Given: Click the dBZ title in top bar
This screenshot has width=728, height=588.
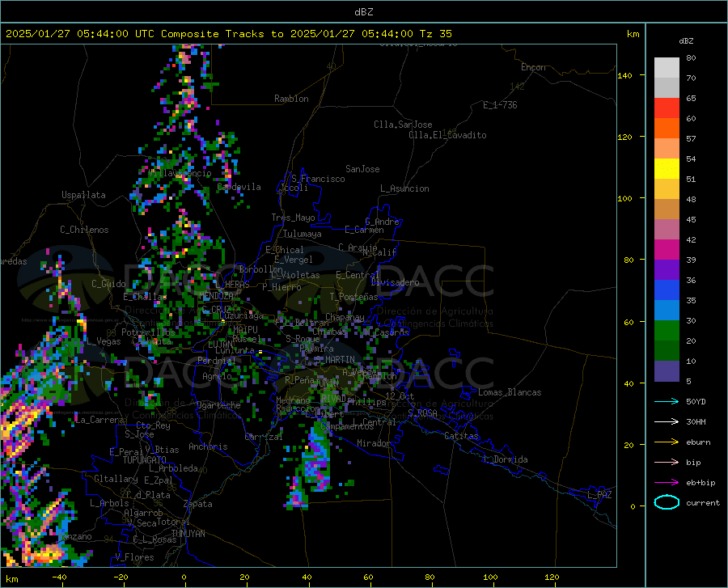Looking at the screenshot, I should pyautogui.click(x=363, y=12).
